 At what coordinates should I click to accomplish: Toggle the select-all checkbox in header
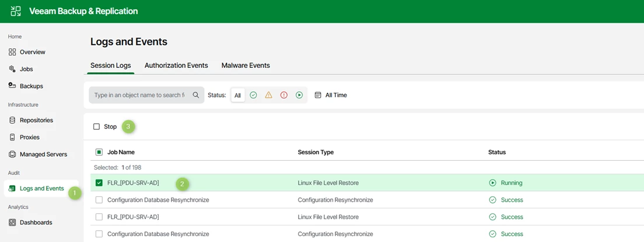(x=99, y=153)
